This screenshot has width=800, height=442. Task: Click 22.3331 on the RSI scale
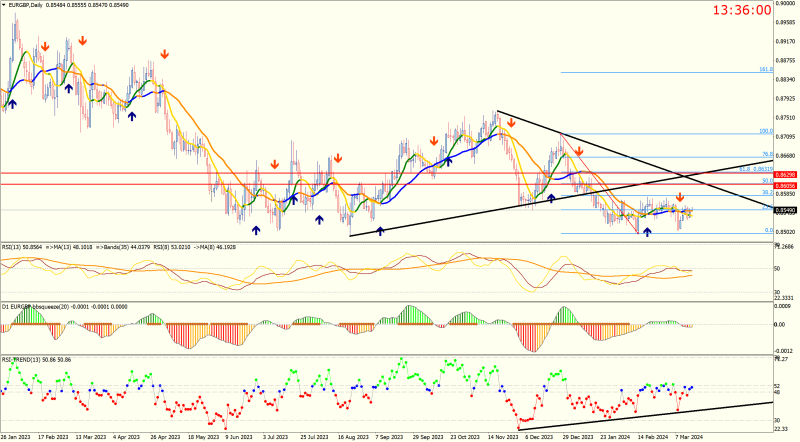point(783,298)
